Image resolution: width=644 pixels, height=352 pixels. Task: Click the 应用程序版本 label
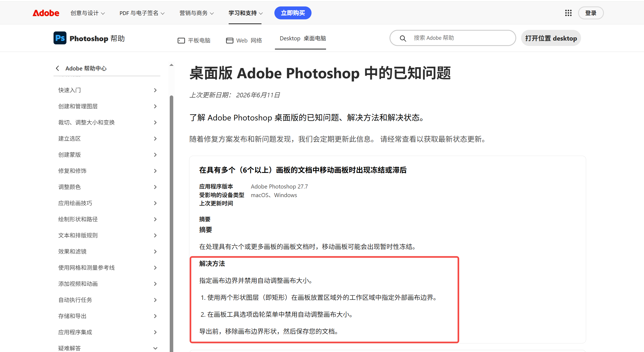[x=216, y=186]
